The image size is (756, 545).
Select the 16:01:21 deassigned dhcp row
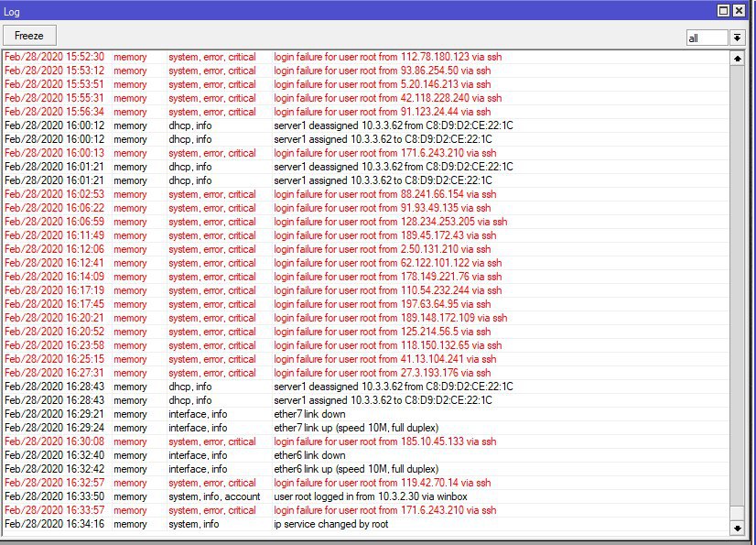tap(366, 167)
